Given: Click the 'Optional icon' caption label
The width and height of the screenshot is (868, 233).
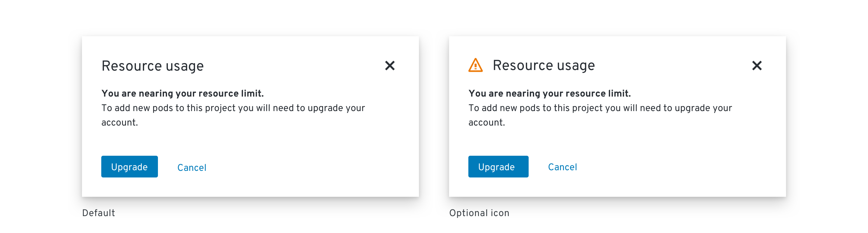Looking at the screenshot, I should click(x=479, y=213).
